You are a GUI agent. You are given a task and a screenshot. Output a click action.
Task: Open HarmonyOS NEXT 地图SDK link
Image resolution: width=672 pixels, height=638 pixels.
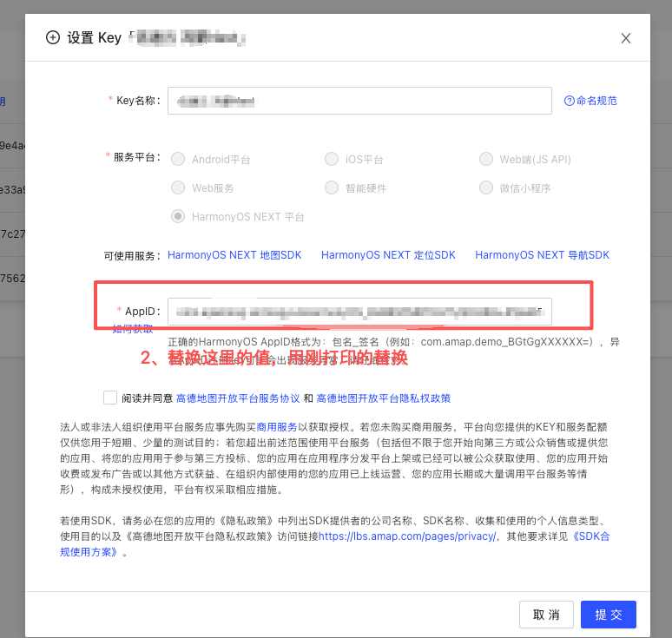tap(234, 255)
